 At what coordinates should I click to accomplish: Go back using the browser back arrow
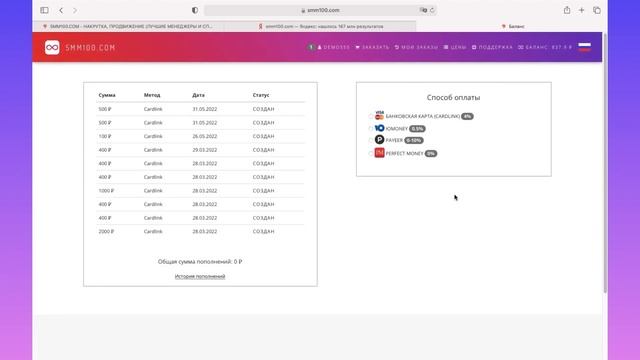tap(61, 10)
